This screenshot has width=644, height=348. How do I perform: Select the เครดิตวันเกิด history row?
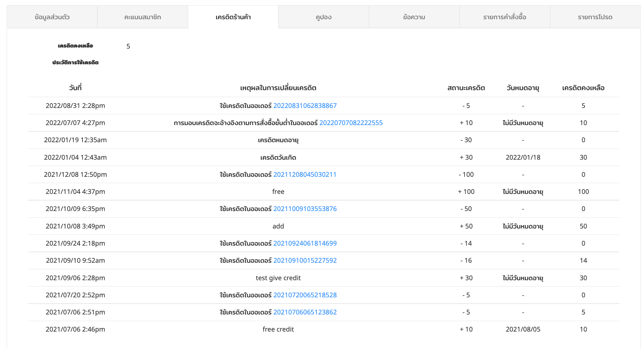coord(324,157)
